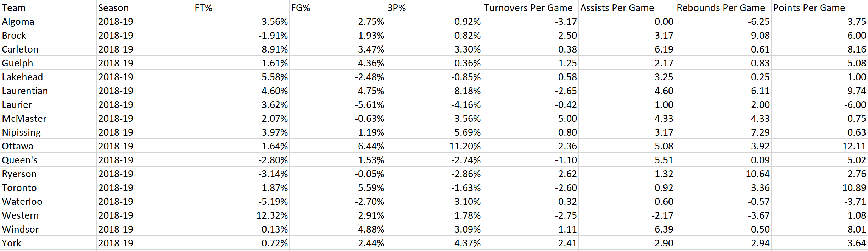868x251 pixels.
Task: Select Laurier's FG% cell showing -5.61%
Action: pos(369,105)
